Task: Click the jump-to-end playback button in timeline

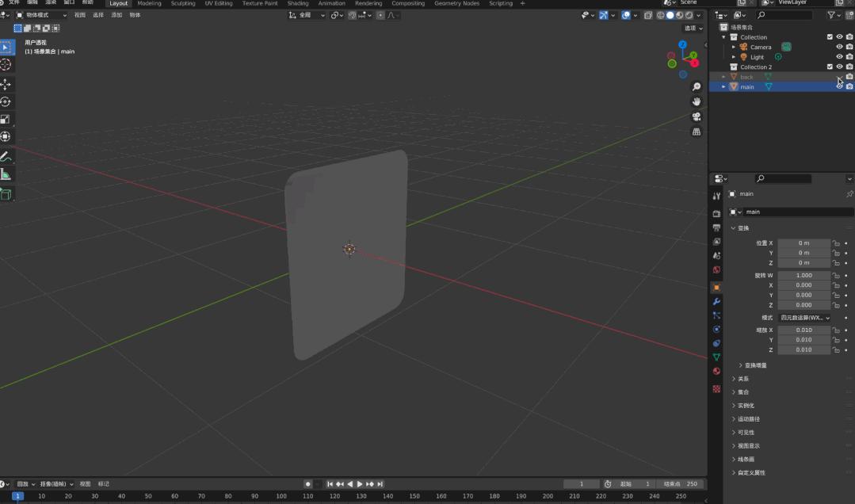Action: tap(380, 483)
